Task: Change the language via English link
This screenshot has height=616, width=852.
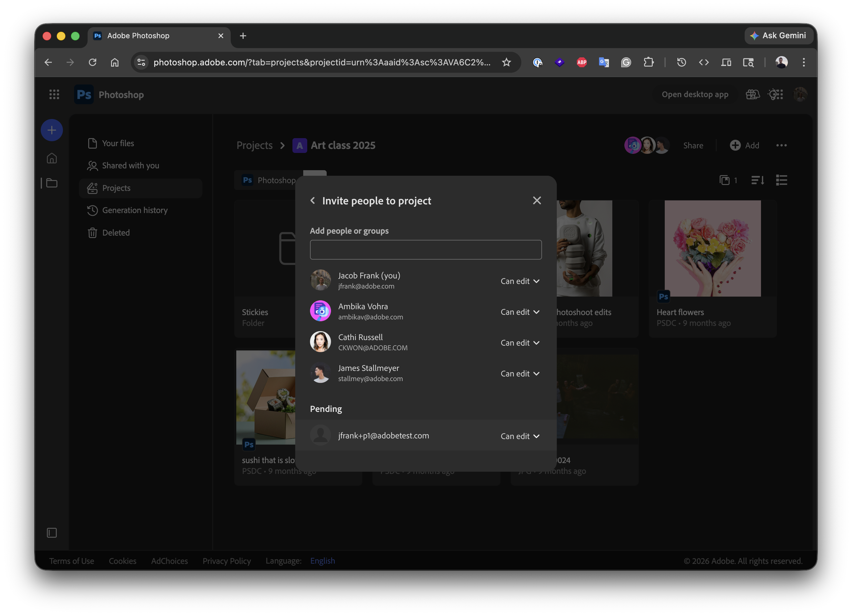Action: click(x=322, y=561)
